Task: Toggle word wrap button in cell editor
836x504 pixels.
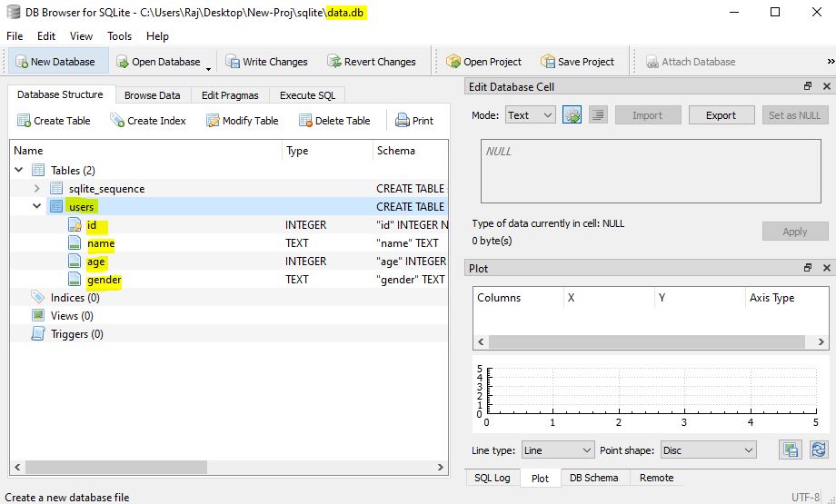Action: 598,115
